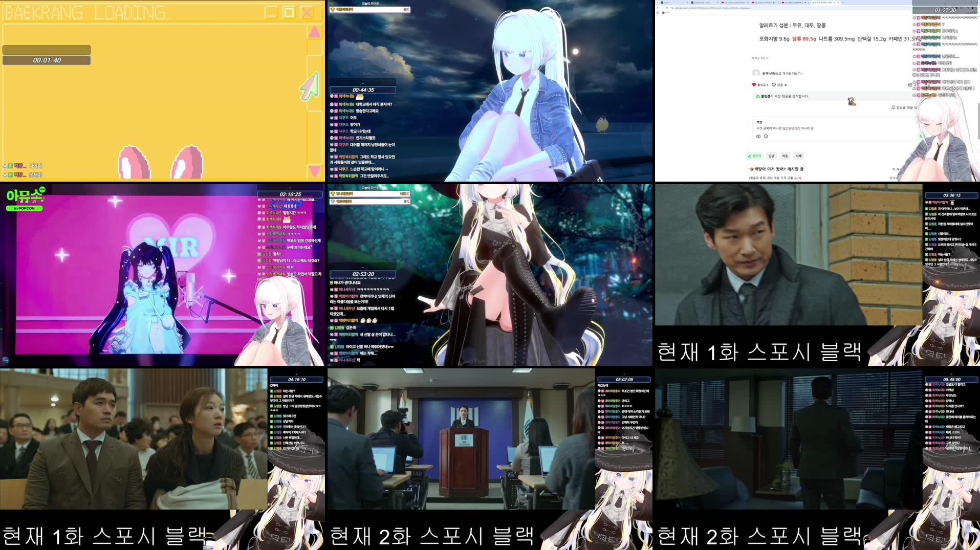The image size is (980, 550).
Task: Click the ranking row showing 100 in the forest frame
Action: (370, 194)
